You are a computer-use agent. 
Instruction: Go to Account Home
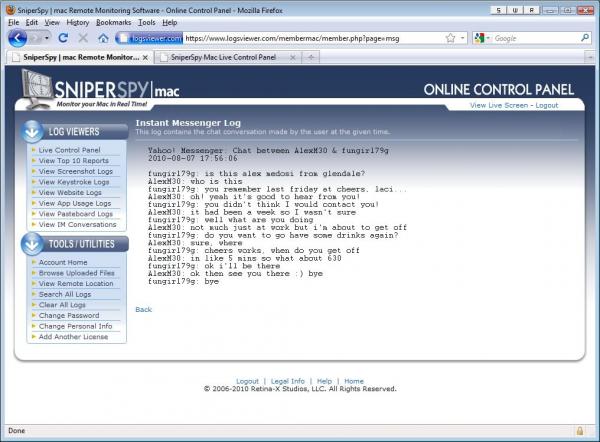pos(63,262)
